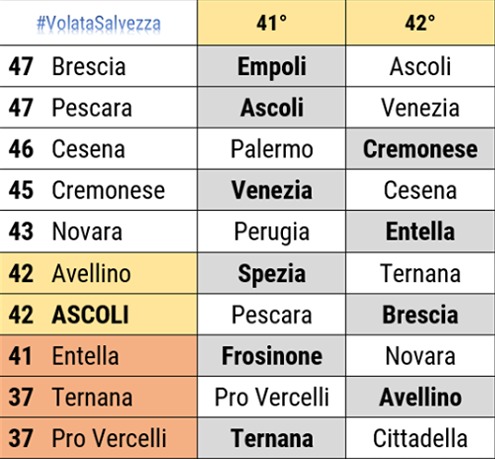
Task: Click the bold Empoli cell
Action: (272, 66)
